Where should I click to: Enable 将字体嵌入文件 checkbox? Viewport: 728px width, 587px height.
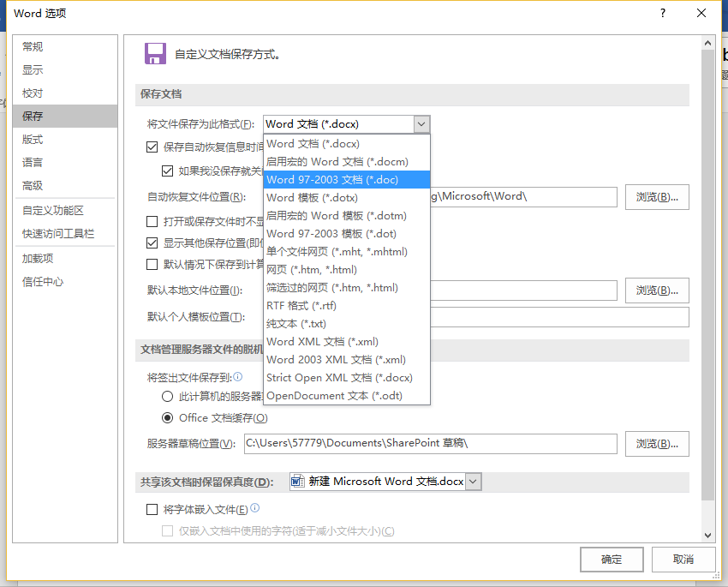point(152,509)
